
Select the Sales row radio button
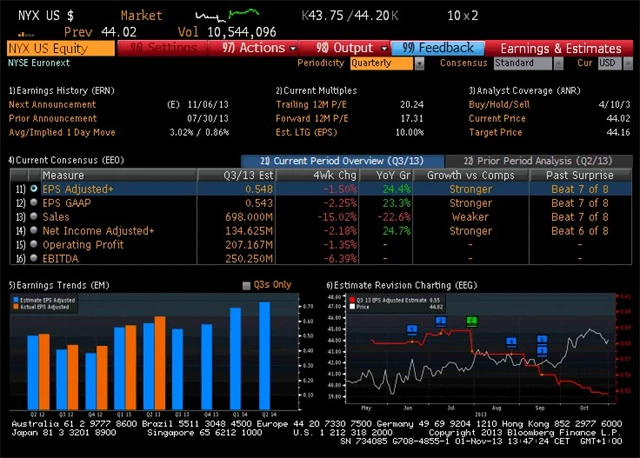[34, 216]
